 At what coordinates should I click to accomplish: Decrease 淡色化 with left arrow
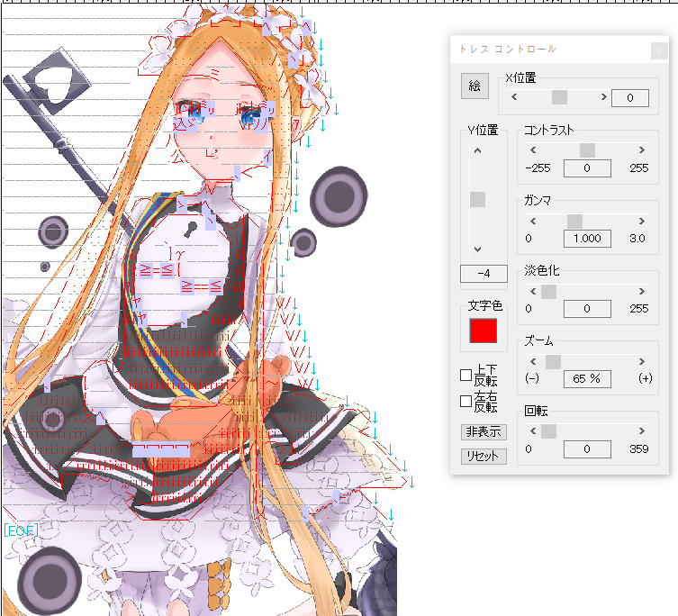coord(533,291)
